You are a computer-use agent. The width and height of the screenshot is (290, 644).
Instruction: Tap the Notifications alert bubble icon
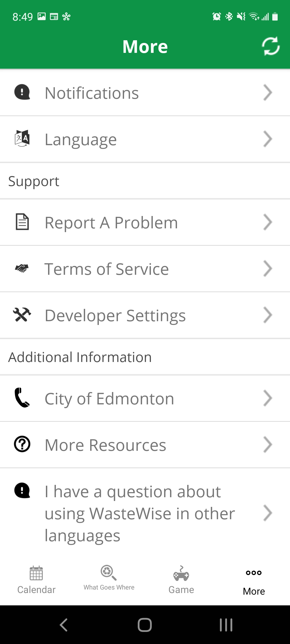point(22,92)
